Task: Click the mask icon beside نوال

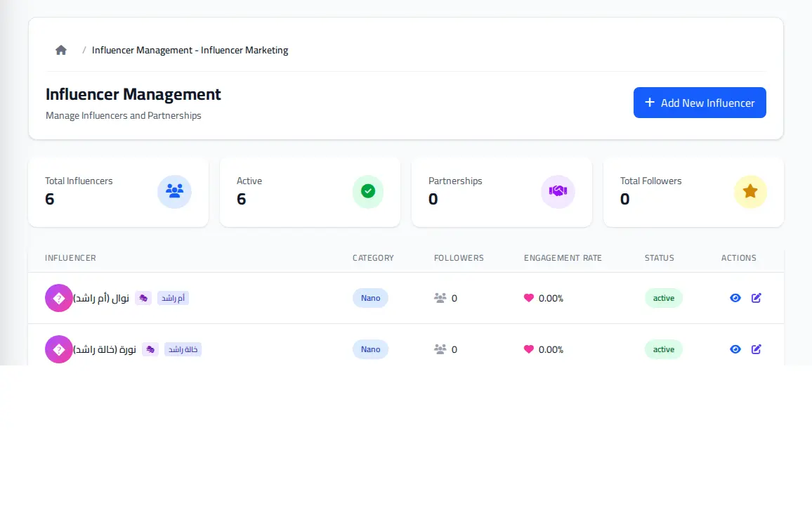Action: (143, 298)
